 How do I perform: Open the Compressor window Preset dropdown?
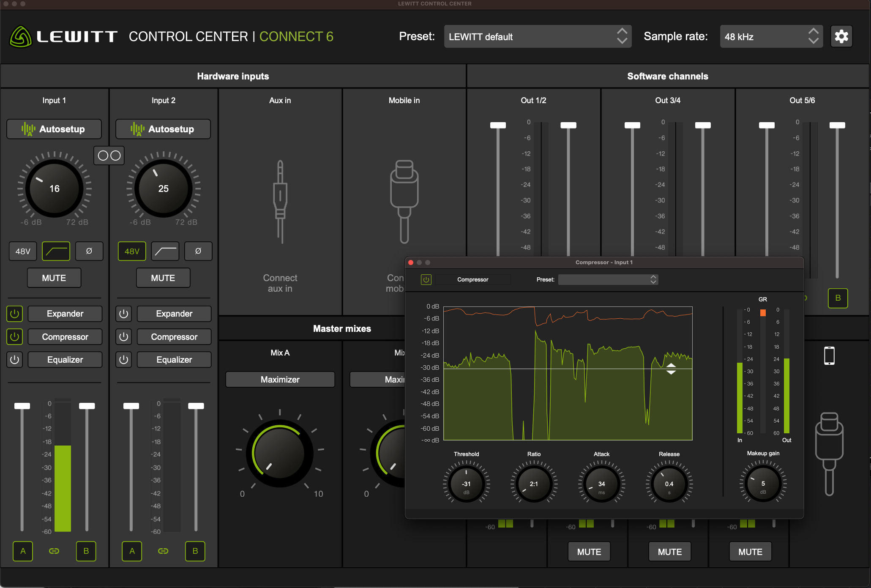point(608,279)
